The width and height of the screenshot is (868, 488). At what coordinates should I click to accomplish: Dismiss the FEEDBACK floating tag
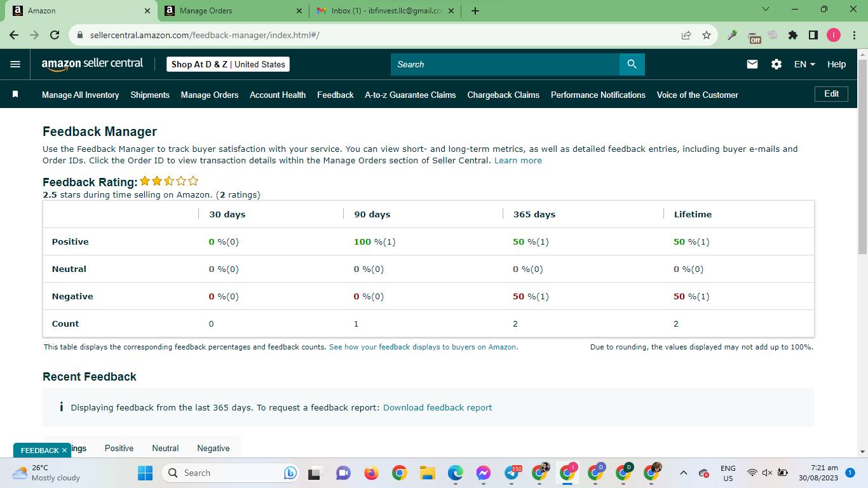coord(64,451)
